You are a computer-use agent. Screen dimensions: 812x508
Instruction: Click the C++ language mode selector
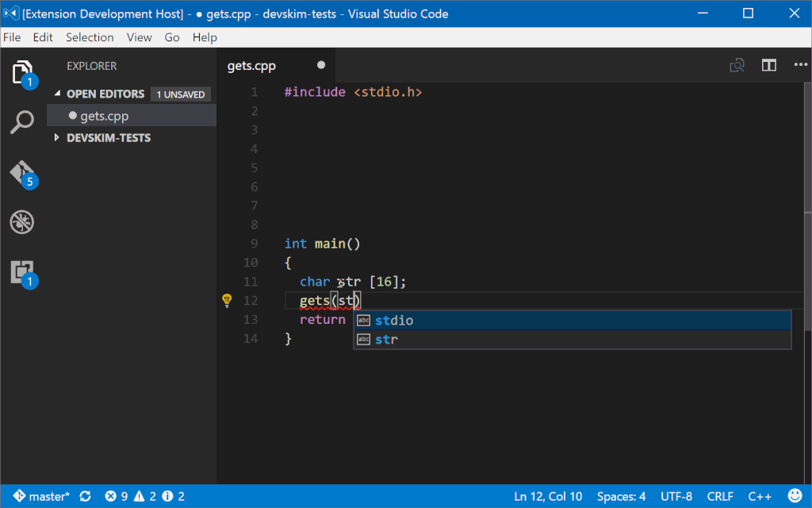(x=760, y=496)
